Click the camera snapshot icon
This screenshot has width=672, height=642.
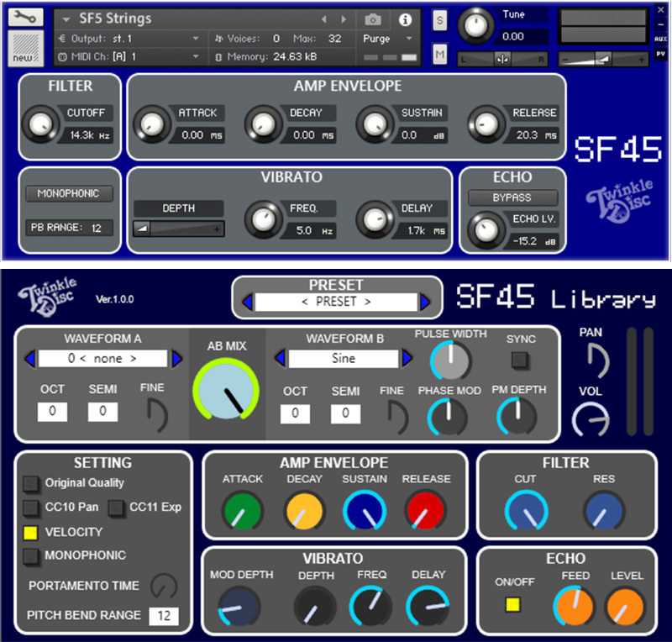(373, 18)
